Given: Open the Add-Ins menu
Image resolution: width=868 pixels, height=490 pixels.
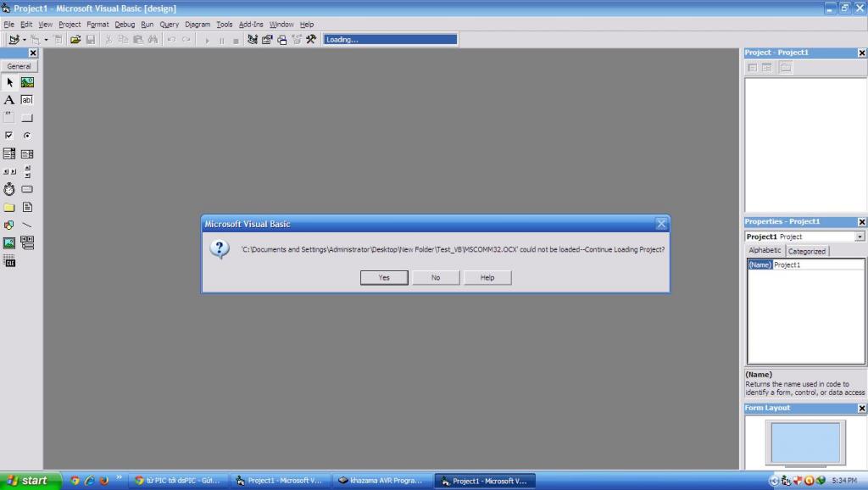Looking at the screenshot, I should tap(251, 25).
